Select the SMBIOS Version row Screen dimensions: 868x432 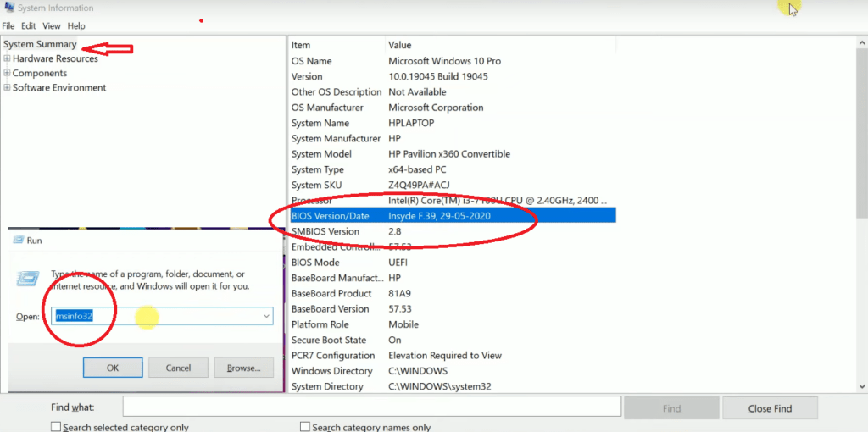[453, 231]
